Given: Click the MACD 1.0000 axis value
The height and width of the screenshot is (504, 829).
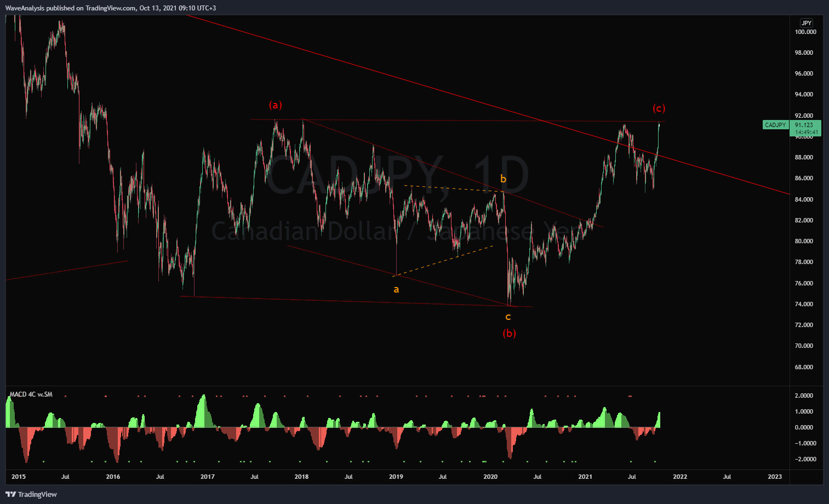Looking at the screenshot, I should (804, 411).
